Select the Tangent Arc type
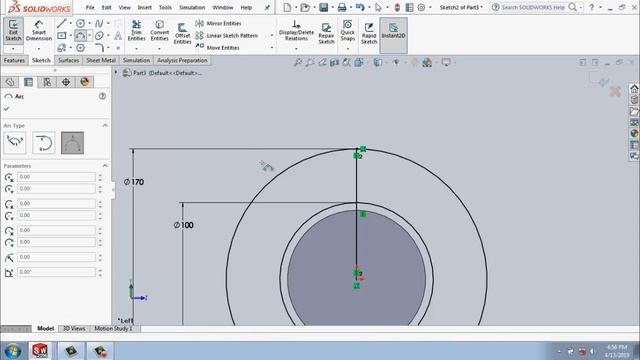The width and height of the screenshot is (640, 360). [44, 142]
